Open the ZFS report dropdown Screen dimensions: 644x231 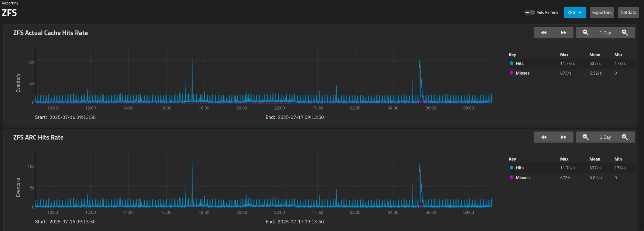571,13
